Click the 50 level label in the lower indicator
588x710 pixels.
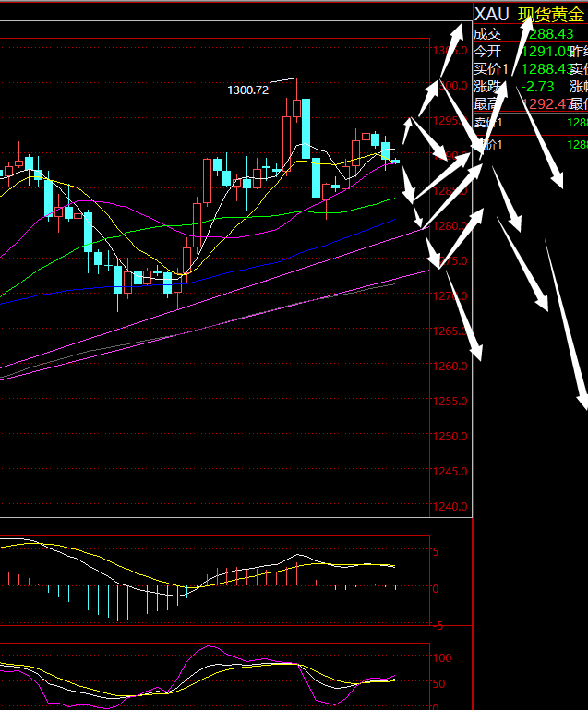coord(439,684)
